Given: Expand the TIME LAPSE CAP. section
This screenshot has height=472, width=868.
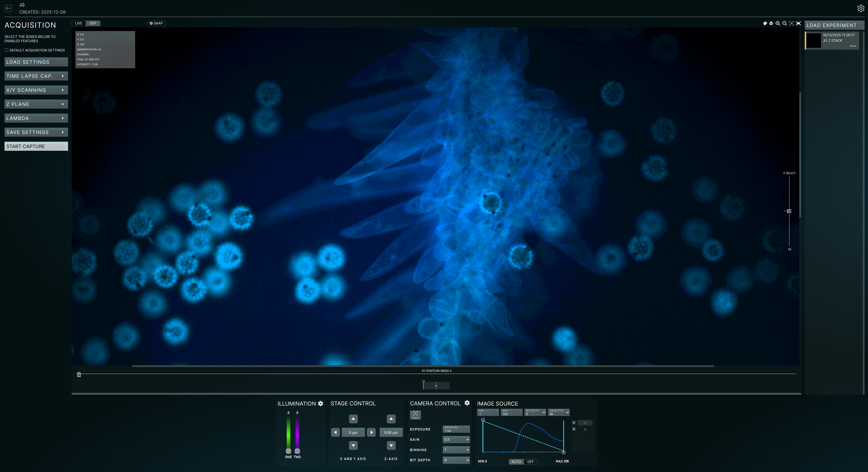Looking at the screenshot, I should point(36,76).
